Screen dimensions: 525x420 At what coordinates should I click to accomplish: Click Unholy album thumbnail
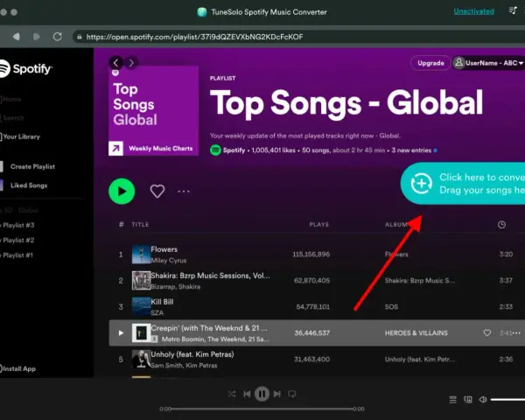pyautogui.click(x=141, y=359)
